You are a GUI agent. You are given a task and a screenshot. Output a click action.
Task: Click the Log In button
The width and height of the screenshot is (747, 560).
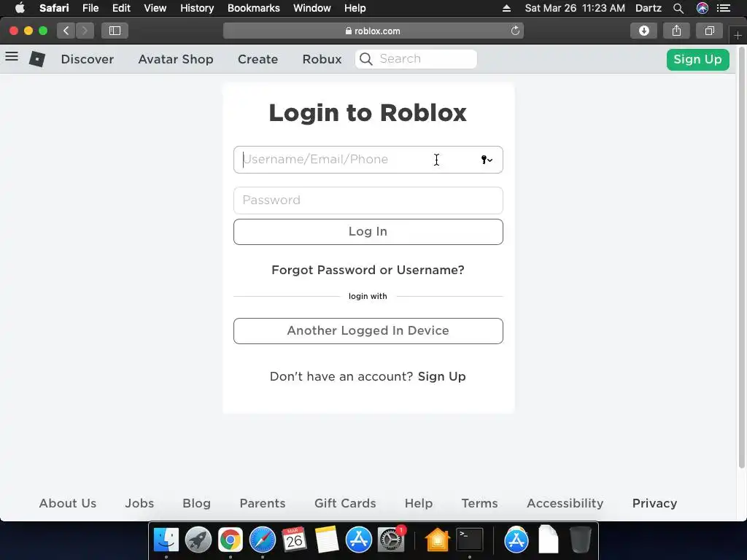368,232
